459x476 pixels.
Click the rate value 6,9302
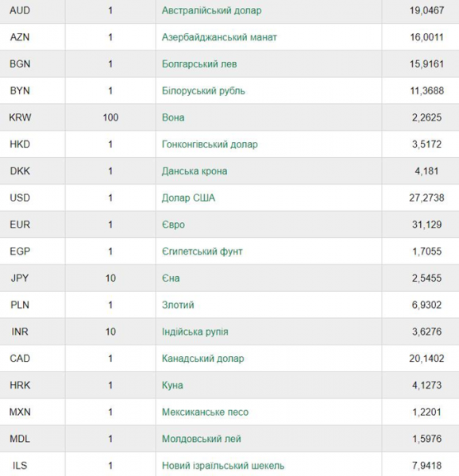426,305
